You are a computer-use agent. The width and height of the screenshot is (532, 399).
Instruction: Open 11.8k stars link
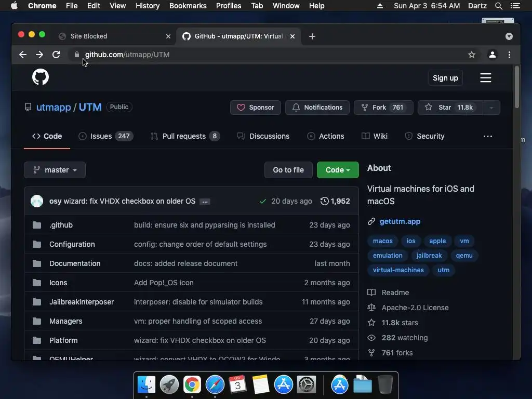point(393,323)
